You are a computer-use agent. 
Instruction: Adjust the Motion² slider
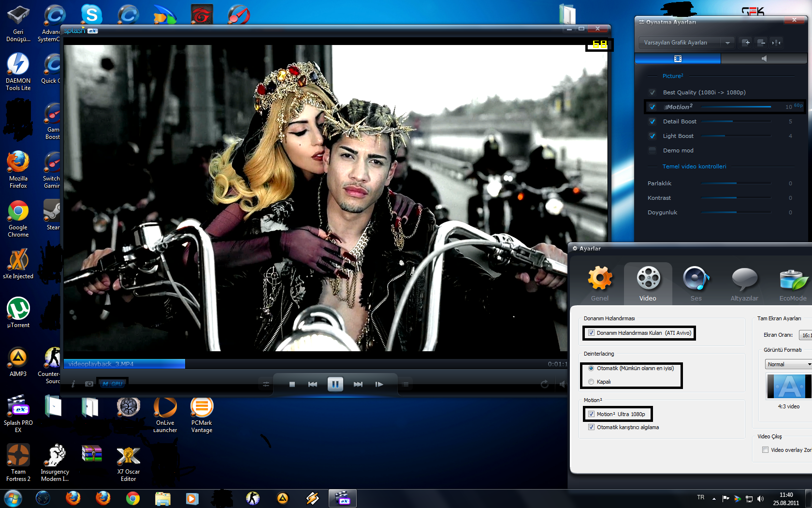tap(736, 107)
